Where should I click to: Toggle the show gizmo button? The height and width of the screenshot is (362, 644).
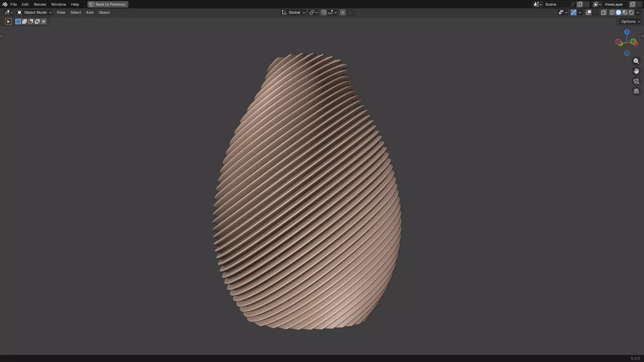click(x=574, y=12)
